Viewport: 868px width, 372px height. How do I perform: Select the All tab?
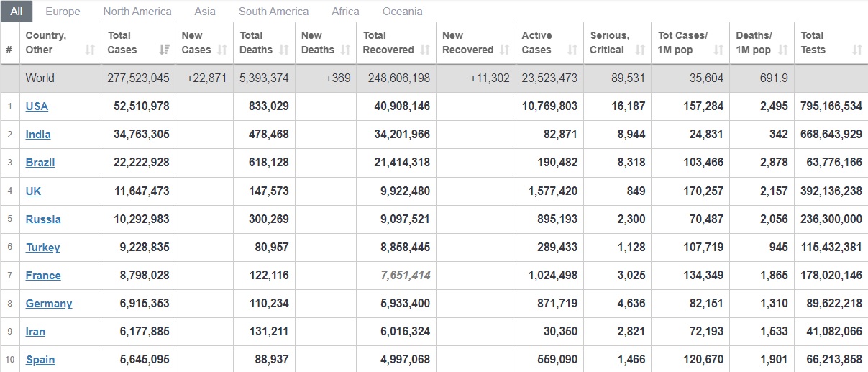[x=17, y=12]
